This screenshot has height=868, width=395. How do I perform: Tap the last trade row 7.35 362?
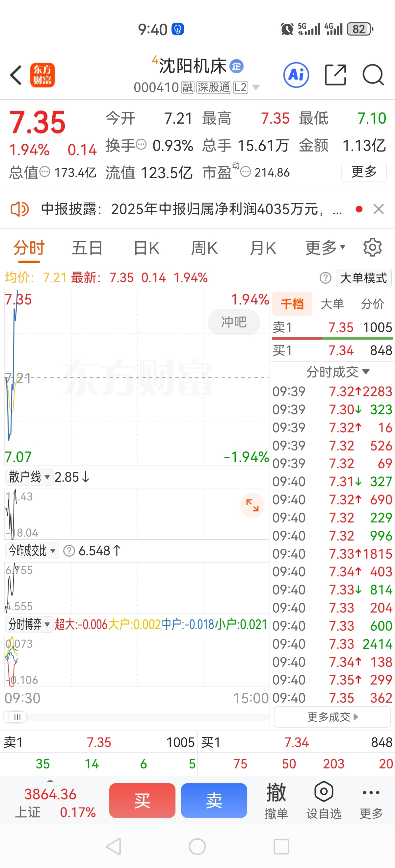click(x=332, y=698)
